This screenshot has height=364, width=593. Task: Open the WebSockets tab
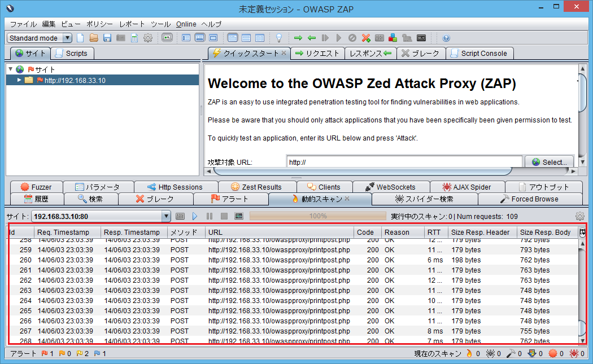pos(391,187)
